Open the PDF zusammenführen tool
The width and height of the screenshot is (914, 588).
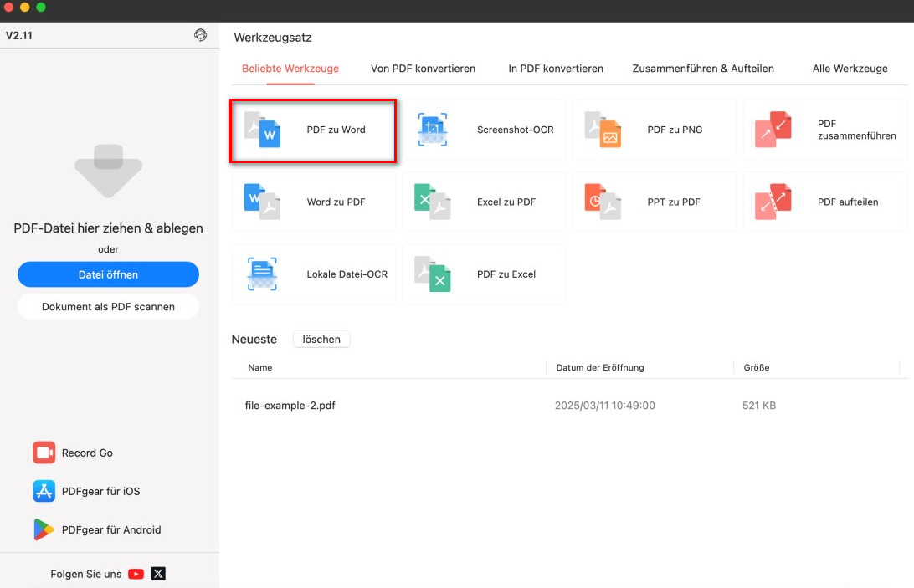pos(824,130)
